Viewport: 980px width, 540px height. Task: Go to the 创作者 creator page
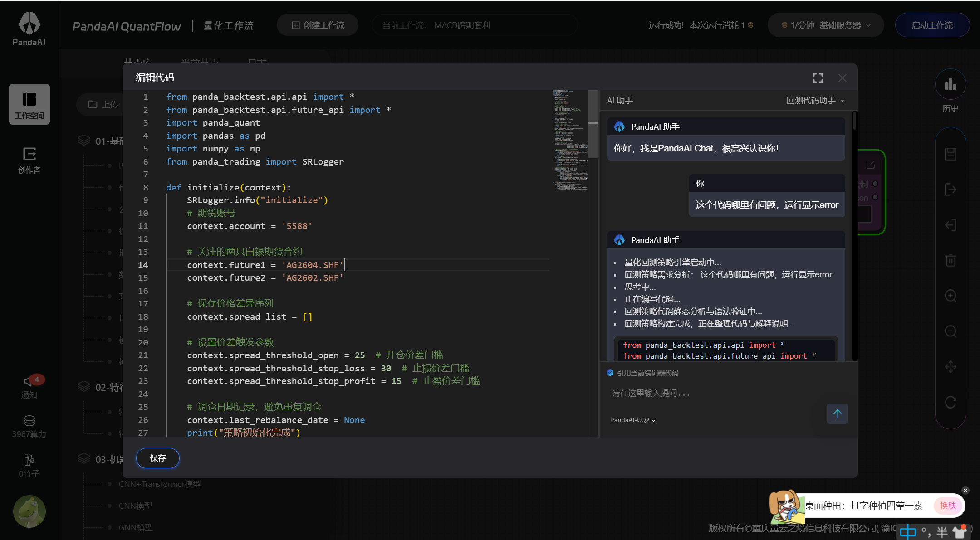click(x=29, y=161)
